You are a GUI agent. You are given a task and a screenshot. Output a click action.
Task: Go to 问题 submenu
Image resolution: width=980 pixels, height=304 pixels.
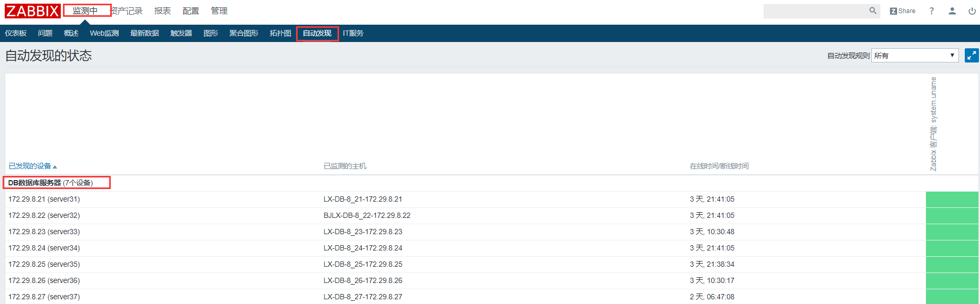click(x=45, y=33)
